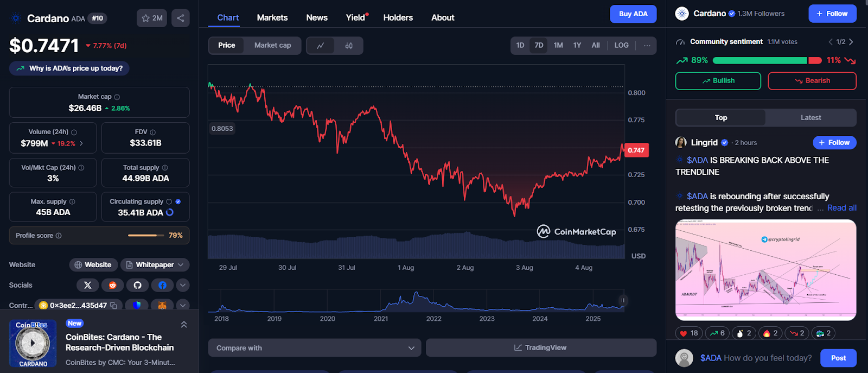Switch to line chart view icon
Screen dimensions: 868x373
(x=321, y=46)
